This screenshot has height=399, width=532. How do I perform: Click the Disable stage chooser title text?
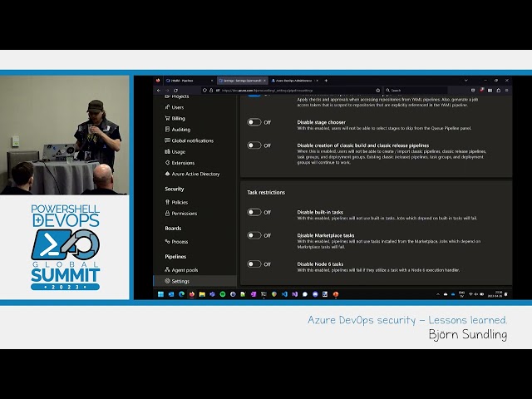pos(322,122)
